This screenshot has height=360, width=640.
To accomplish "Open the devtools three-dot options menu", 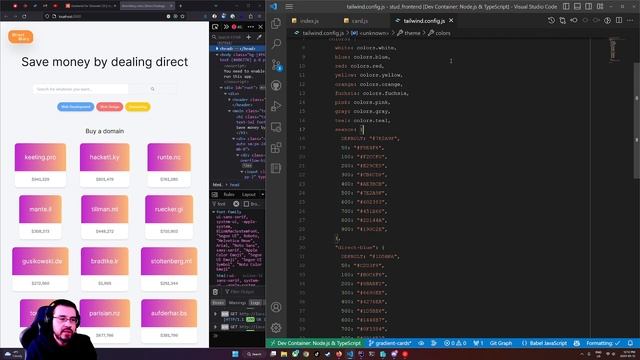I will (250, 27).
